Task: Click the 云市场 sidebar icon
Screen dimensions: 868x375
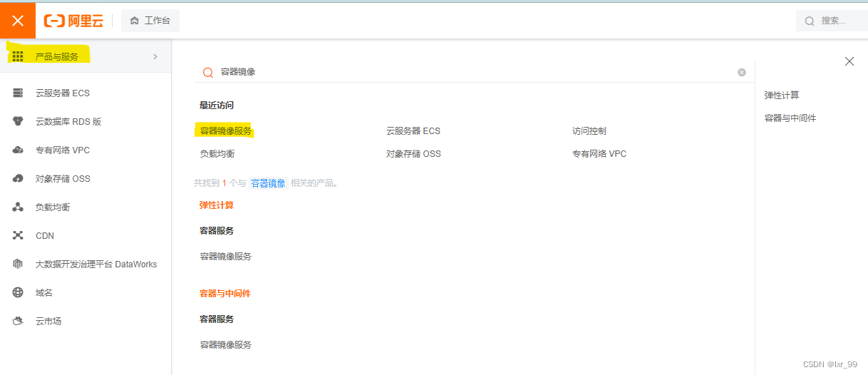Action: (19, 321)
